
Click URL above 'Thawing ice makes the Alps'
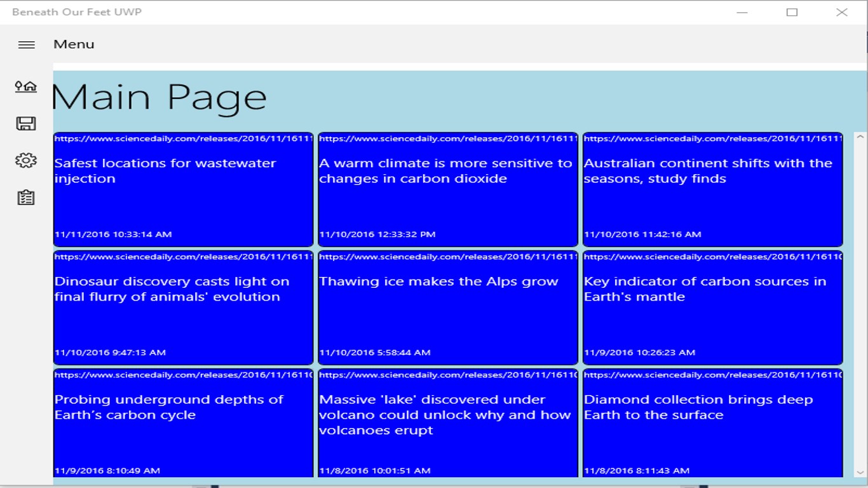point(448,257)
